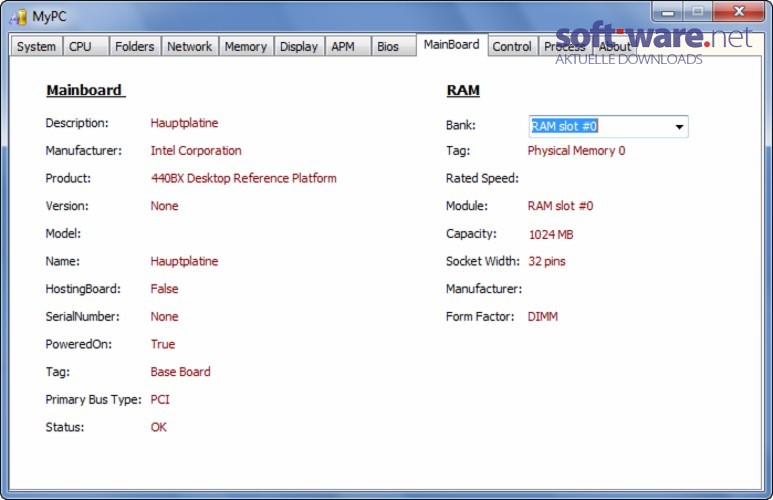Click the RAM slot #0 combo box field
This screenshot has width=773, height=500.
pyautogui.click(x=608, y=127)
